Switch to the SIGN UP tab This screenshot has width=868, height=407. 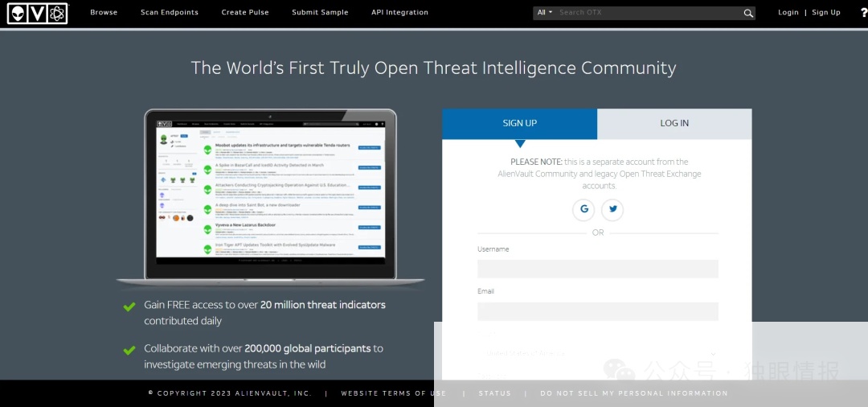[x=520, y=124]
